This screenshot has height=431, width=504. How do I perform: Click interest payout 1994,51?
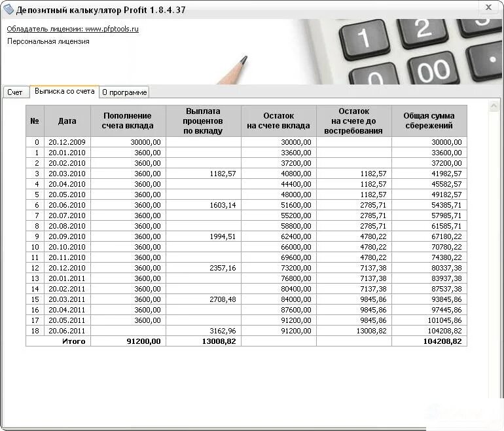click(203, 236)
